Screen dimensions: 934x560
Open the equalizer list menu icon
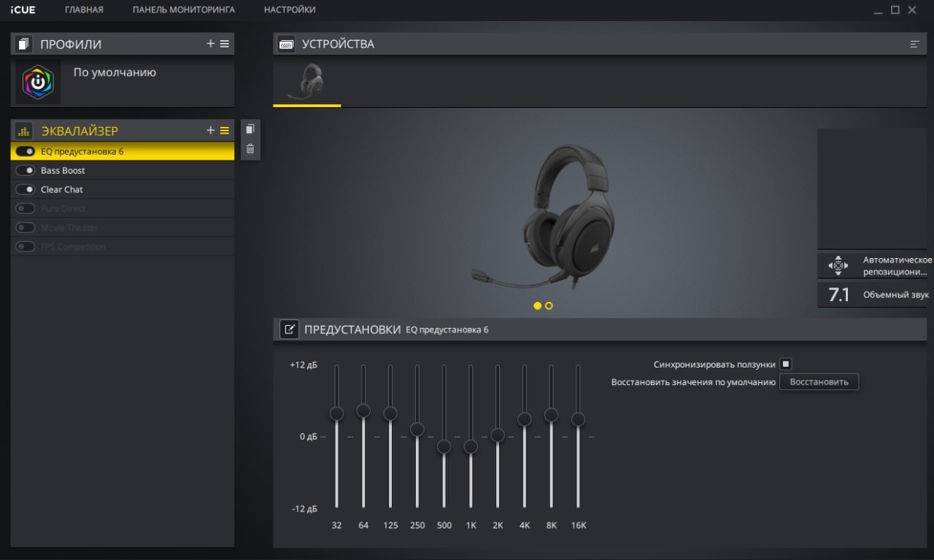[x=225, y=131]
